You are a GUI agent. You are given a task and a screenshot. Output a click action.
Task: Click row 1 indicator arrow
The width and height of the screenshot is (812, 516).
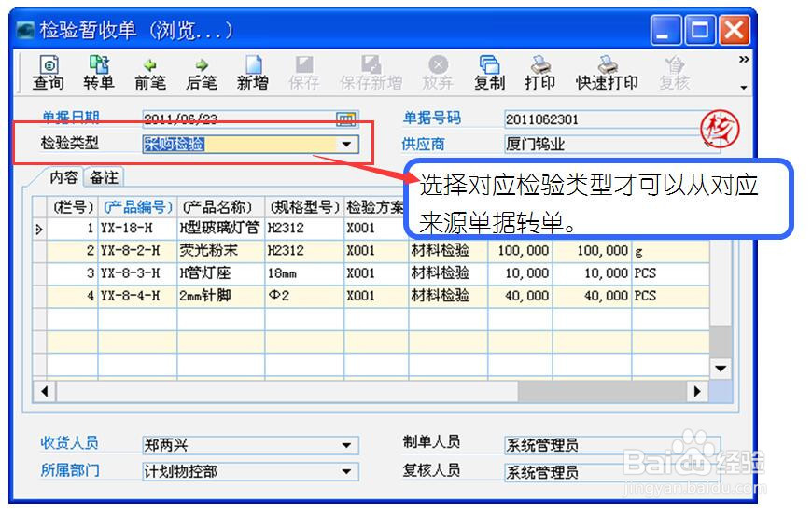pyautogui.click(x=39, y=229)
